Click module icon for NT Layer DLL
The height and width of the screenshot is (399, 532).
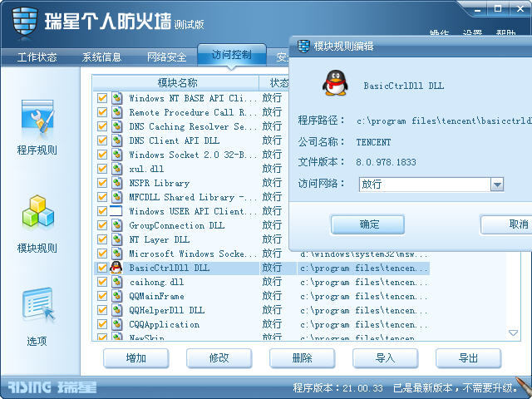(x=116, y=239)
